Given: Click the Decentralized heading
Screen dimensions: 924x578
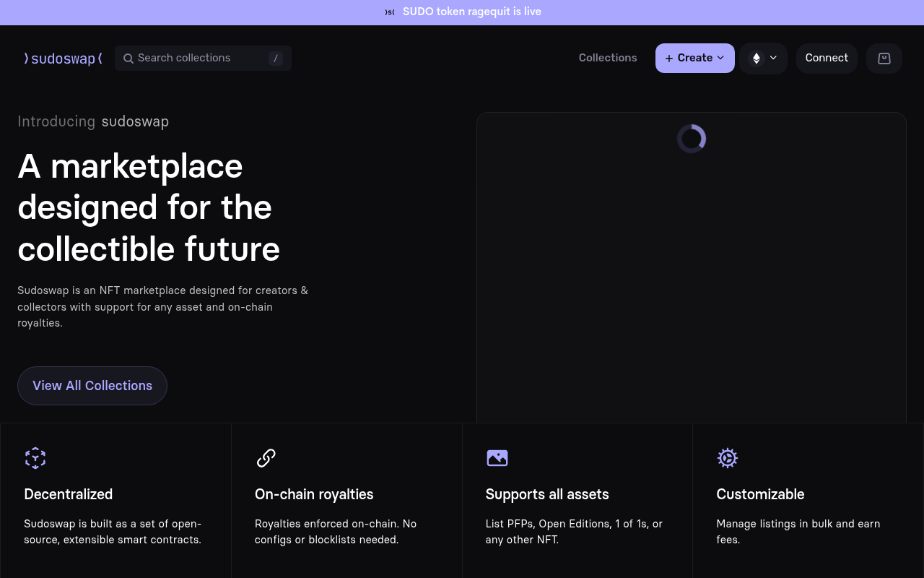Looking at the screenshot, I should coord(69,494).
